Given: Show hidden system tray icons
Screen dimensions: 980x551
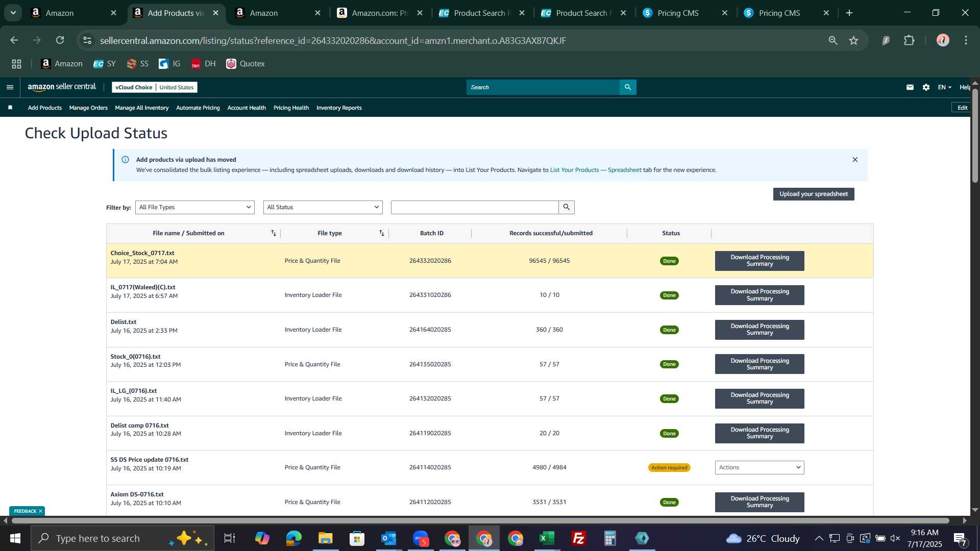Looking at the screenshot, I should 819,538.
